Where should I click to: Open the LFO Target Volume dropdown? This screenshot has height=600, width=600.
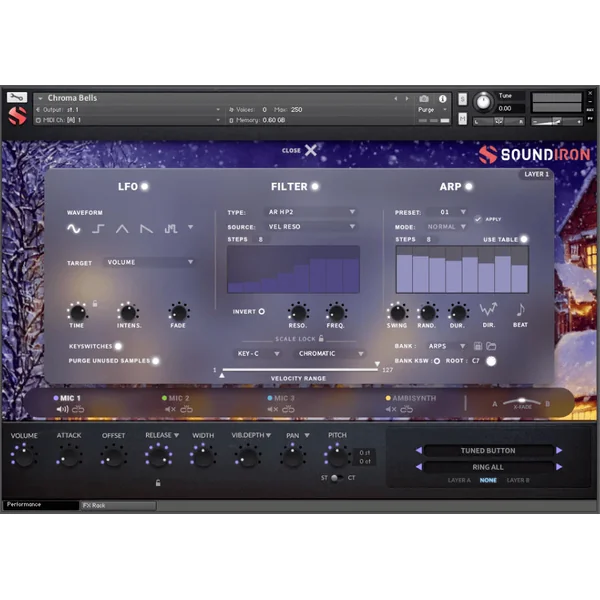[149, 262]
